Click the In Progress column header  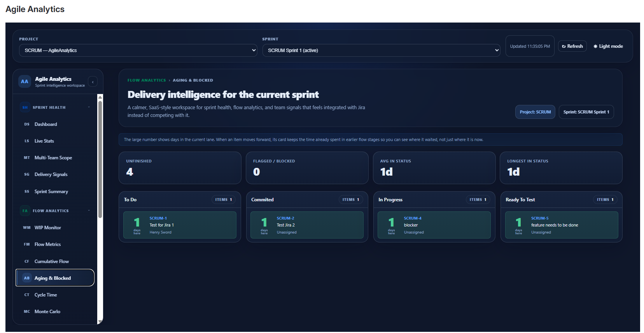[x=390, y=200]
